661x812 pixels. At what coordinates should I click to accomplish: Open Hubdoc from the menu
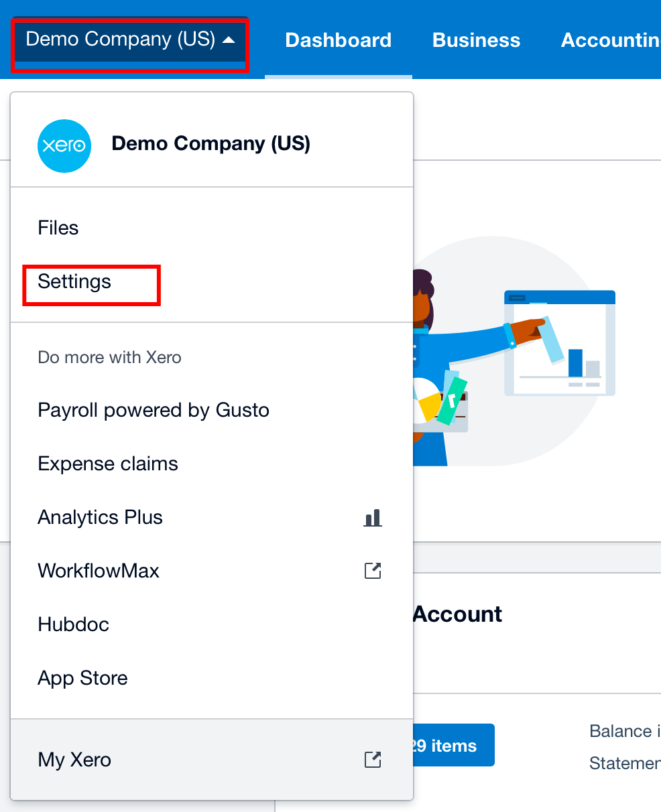tap(73, 624)
